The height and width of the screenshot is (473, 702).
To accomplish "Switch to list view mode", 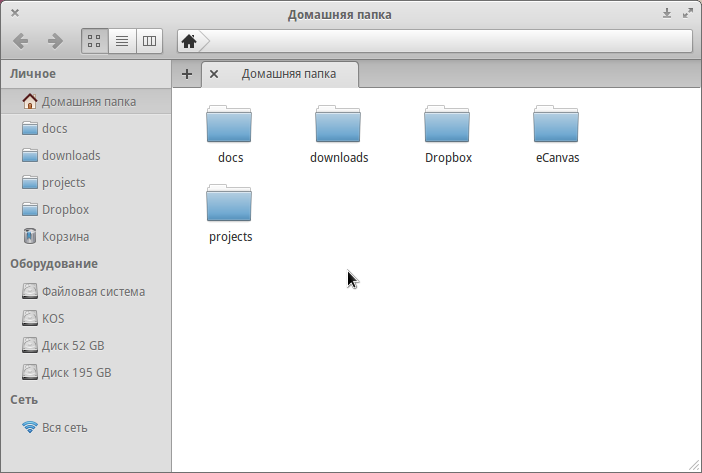I will 122,41.
